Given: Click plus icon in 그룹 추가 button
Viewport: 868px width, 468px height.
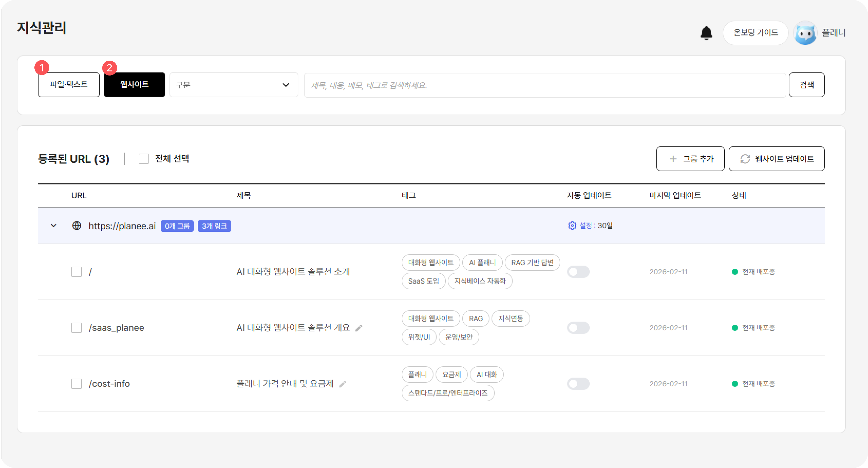Looking at the screenshot, I should coord(673,159).
